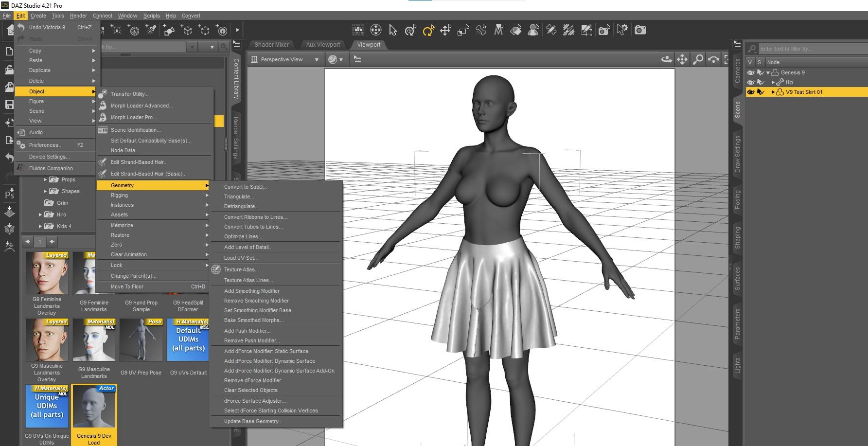This screenshot has height=446, width=868.
Task: Switch to the Shader Mixer tab
Action: [x=271, y=45]
